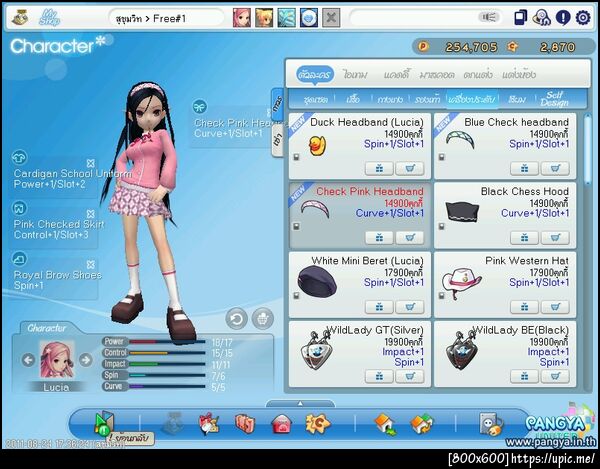Show next character with right arrow
The image size is (600, 469).
86,360
